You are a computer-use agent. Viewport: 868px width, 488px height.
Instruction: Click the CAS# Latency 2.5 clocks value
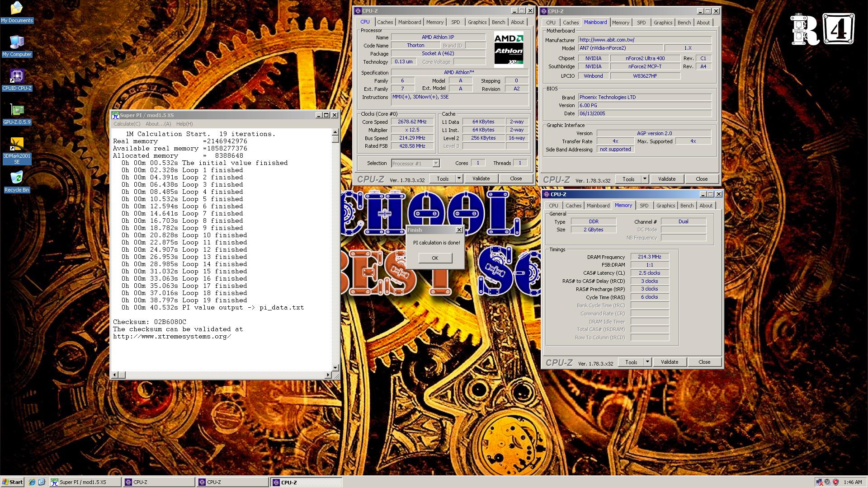coord(650,273)
